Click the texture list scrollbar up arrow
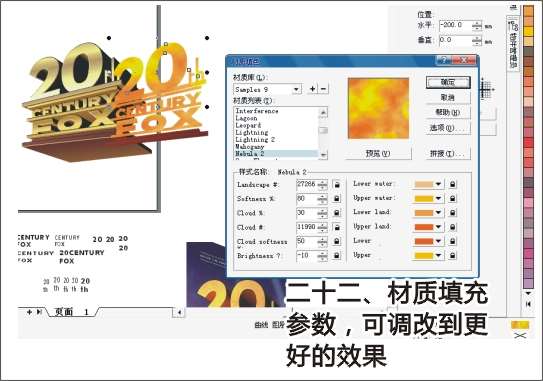Image resolution: width=543 pixels, height=381 pixels. click(323, 112)
